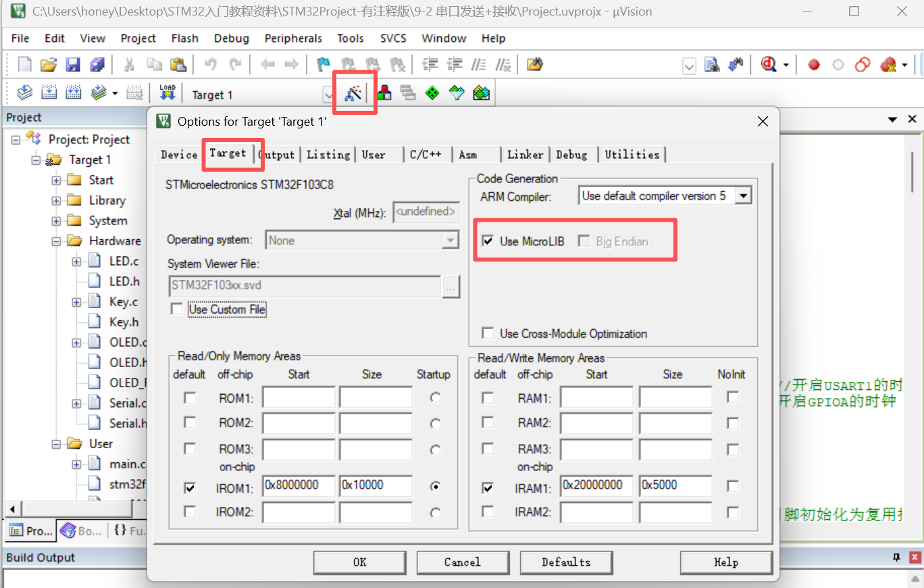Screen dimensions: 924x588
Task: Click Select Software Packs icon
Action: point(457,93)
